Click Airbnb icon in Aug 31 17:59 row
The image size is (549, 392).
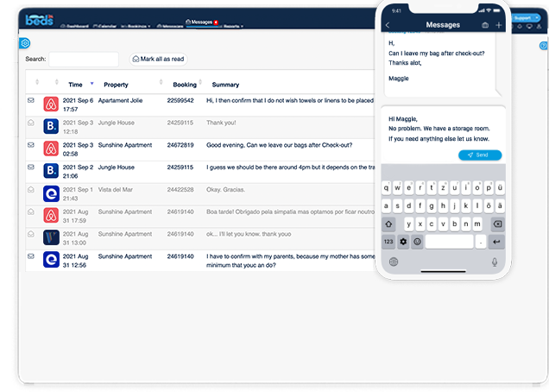coord(51,216)
